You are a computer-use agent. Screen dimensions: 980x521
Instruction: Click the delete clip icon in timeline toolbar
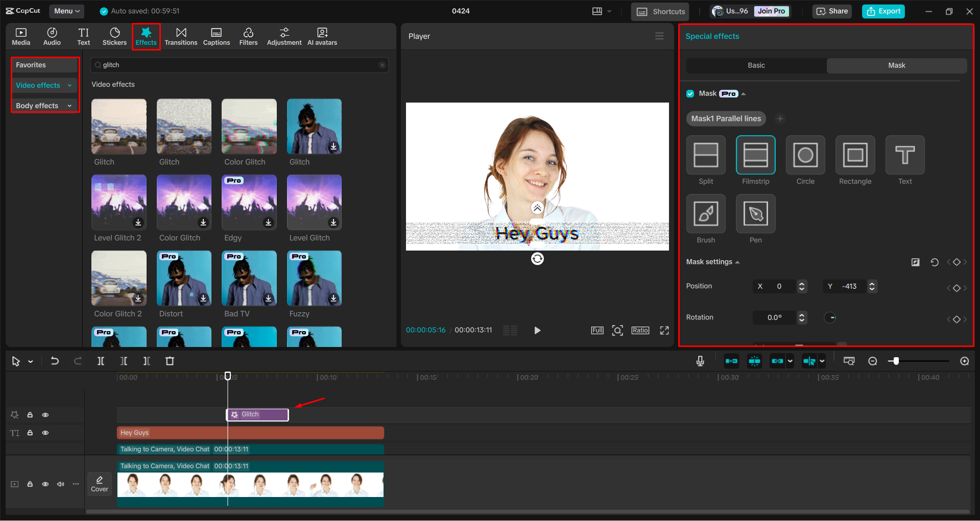coord(170,361)
